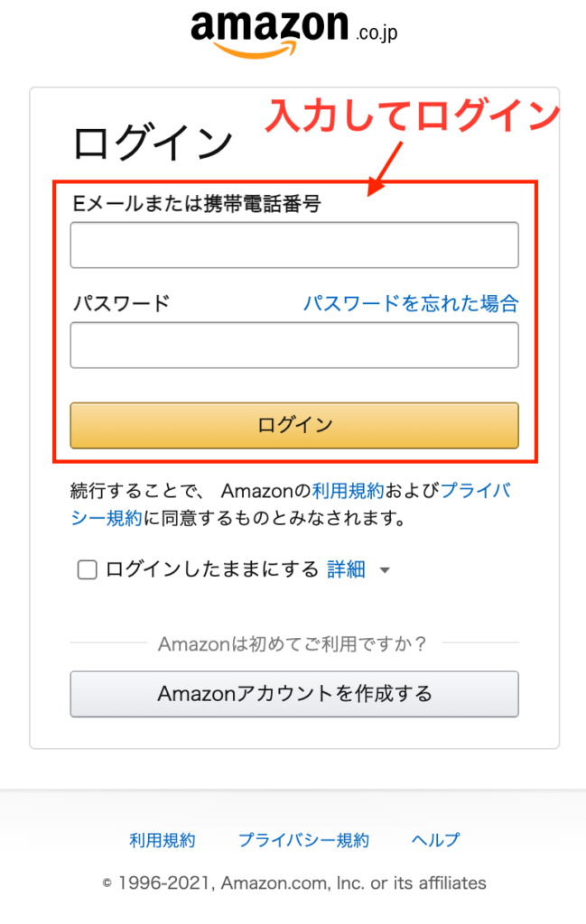Image resolution: width=586 pixels, height=924 pixels.
Task: Click the パスワード field label
Action: point(121,303)
